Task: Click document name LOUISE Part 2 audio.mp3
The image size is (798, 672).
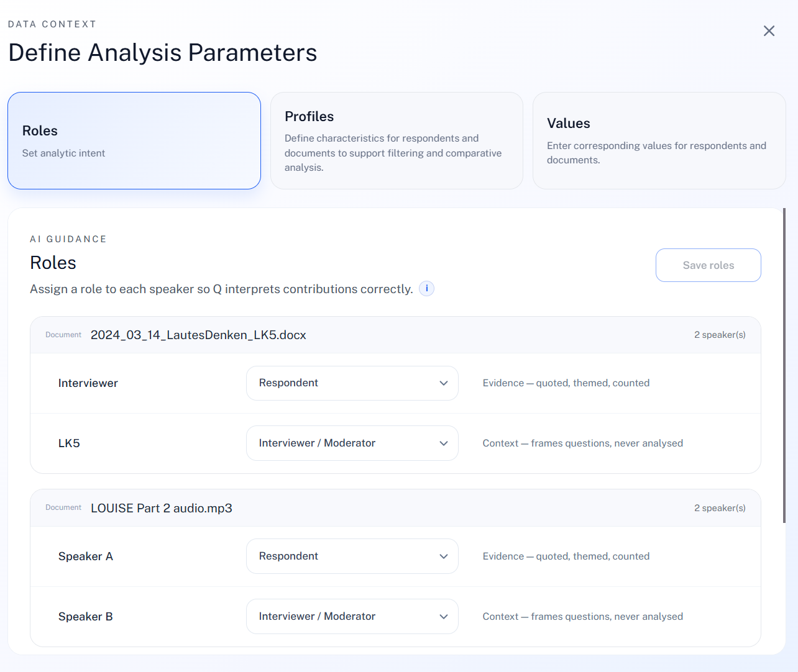Action: point(162,508)
